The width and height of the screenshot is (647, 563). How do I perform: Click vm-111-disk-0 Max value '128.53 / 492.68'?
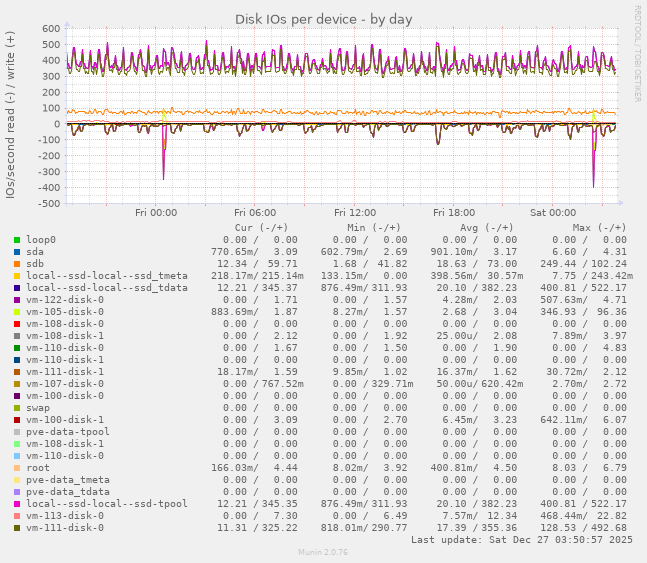[x=583, y=528]
